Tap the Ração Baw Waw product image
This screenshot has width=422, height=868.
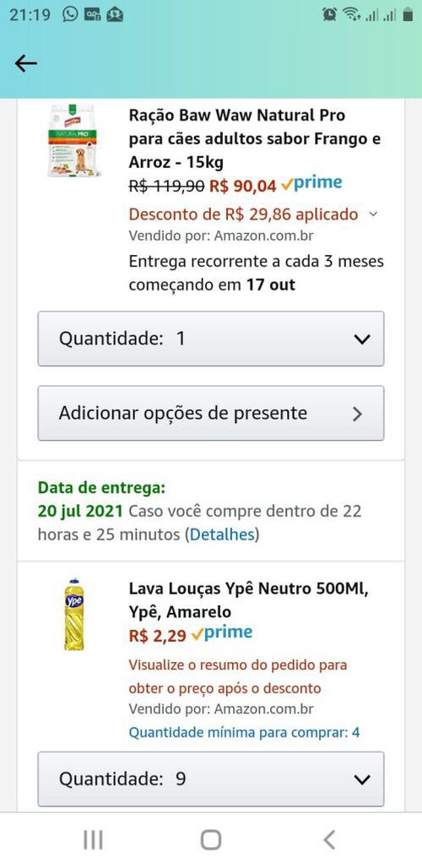pyautogui.click(x=74, y=141)
